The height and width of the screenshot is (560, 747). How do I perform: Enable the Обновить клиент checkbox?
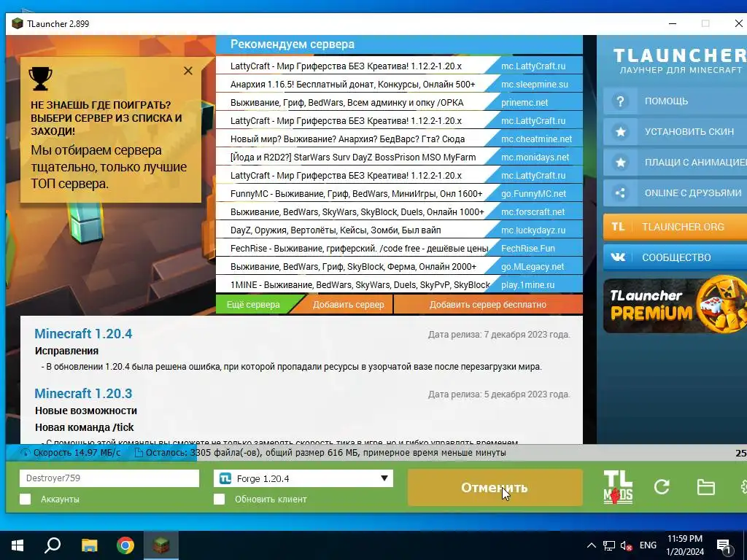[219, 499]
